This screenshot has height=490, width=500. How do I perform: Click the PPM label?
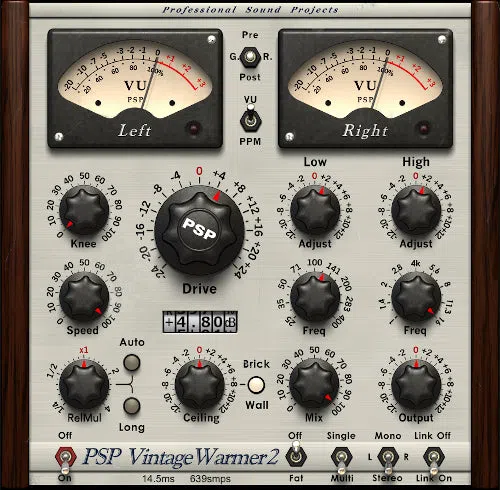click(x=250, y=142)
